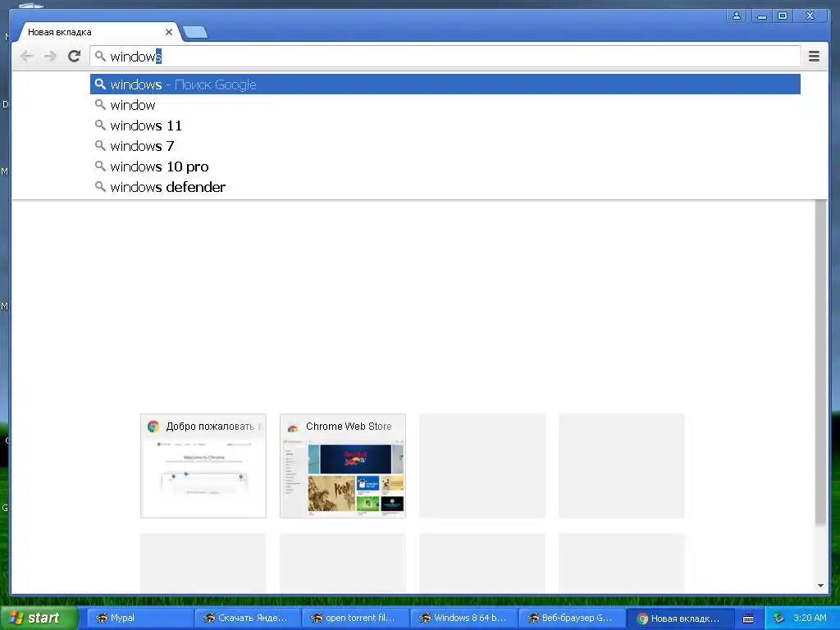This screenshot has width=840, height=630.
Task: Open the Windows Start menu
Action: click(x=39, y=618)
